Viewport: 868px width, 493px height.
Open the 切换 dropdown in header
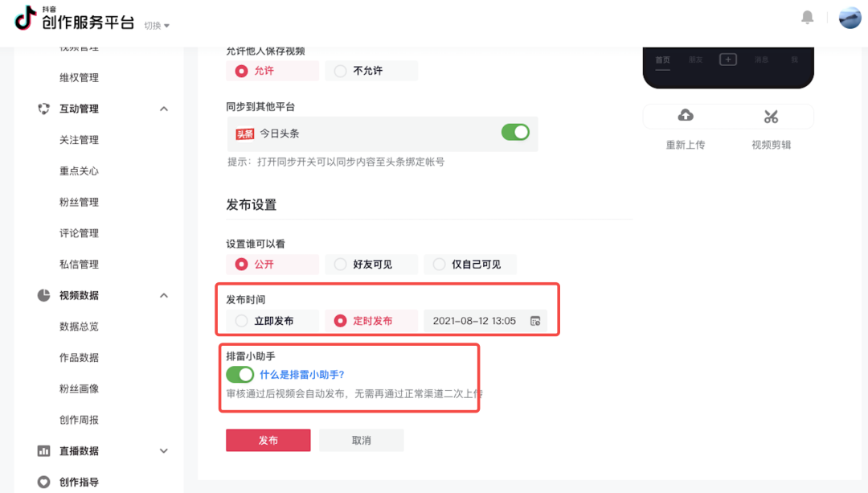(157, 26)
